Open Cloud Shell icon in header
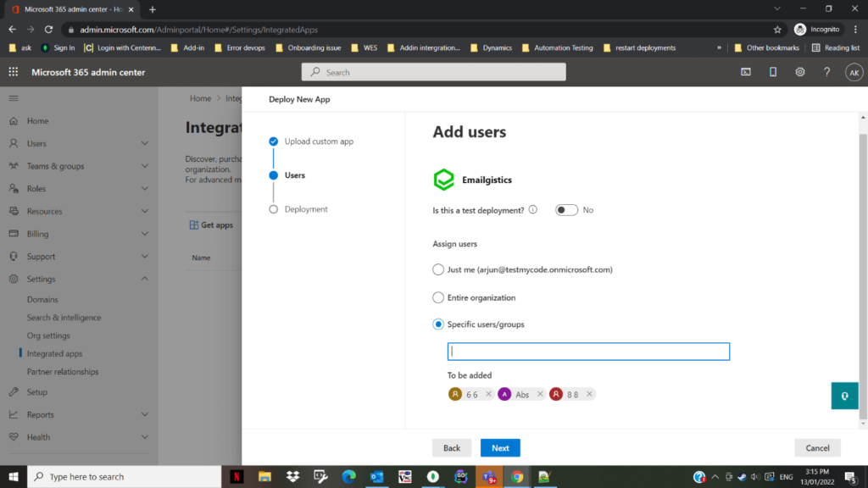The image size is (868, 488). [746, 72]
